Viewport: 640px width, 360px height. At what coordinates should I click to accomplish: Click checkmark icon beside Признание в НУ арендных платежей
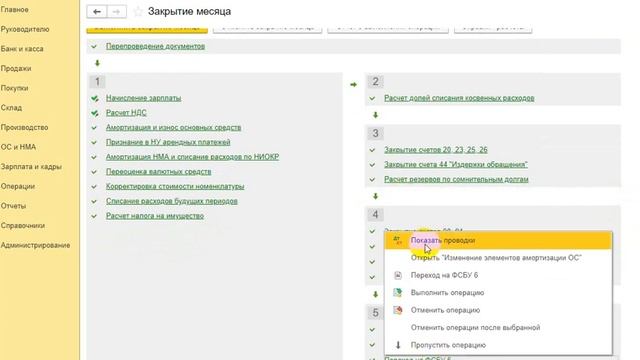(x=94, y=142)
